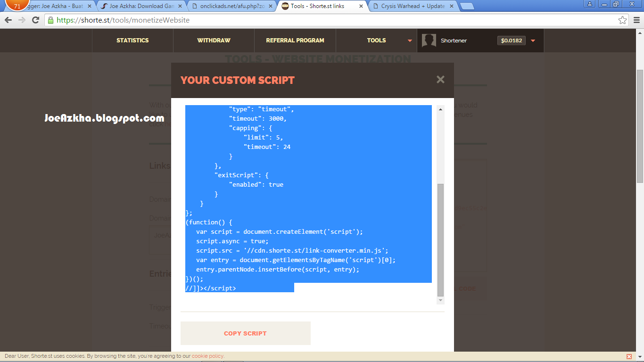Screen dimensions: 644x362
Task: Reload the current page
Action: [35, 20]
